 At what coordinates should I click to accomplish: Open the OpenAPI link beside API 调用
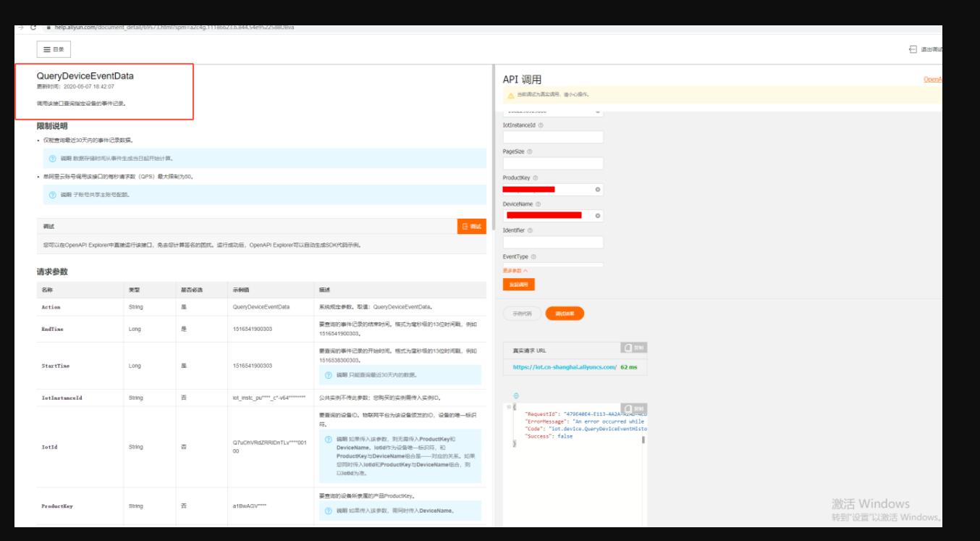click(933, 79)
